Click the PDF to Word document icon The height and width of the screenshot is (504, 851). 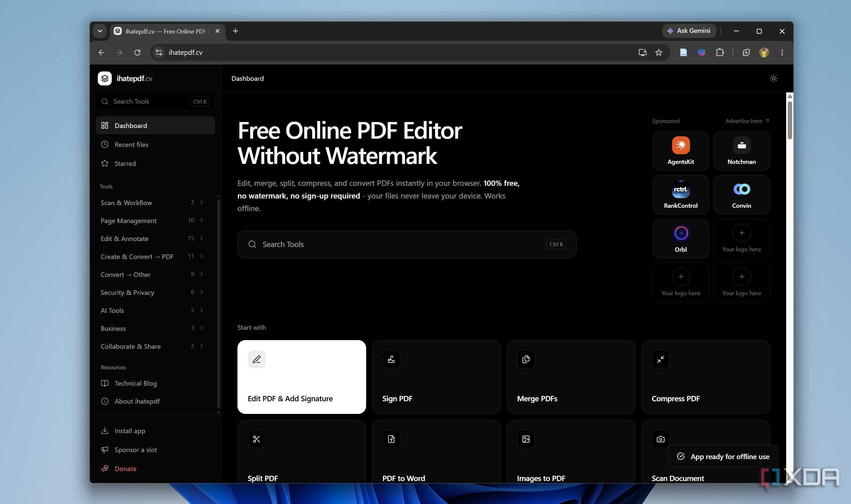tap(391, 439)
